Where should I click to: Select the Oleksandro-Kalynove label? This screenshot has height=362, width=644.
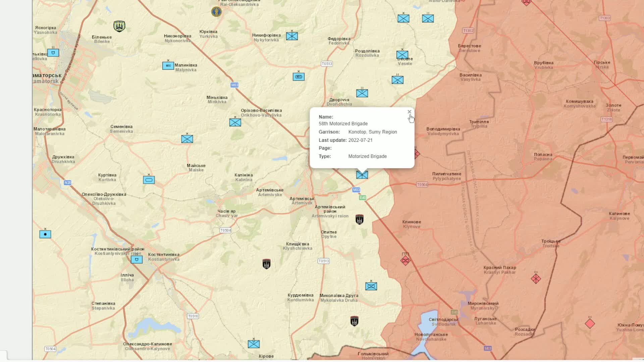[148, 346]
